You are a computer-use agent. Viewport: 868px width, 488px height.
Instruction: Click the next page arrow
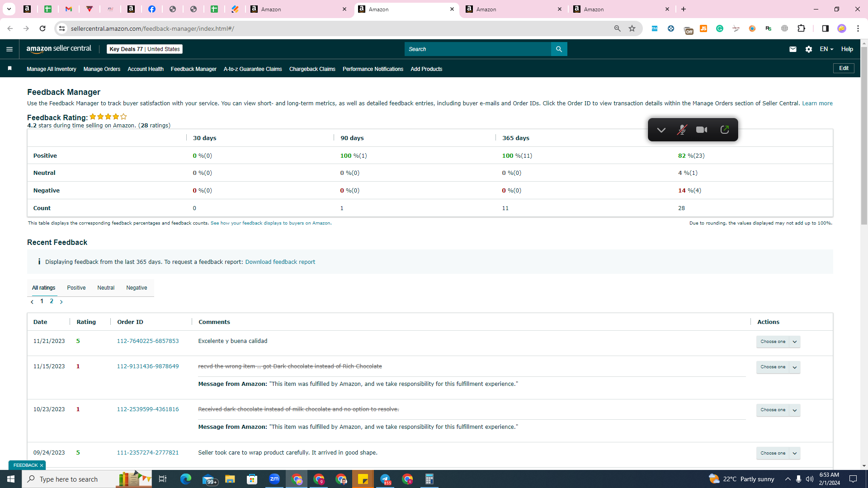(x=61, y=302)
